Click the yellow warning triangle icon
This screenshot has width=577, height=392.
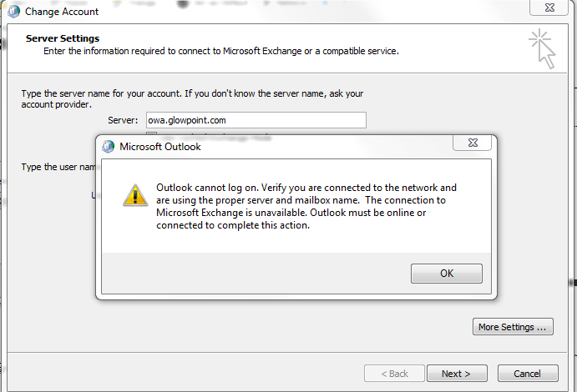coord(134,195)
